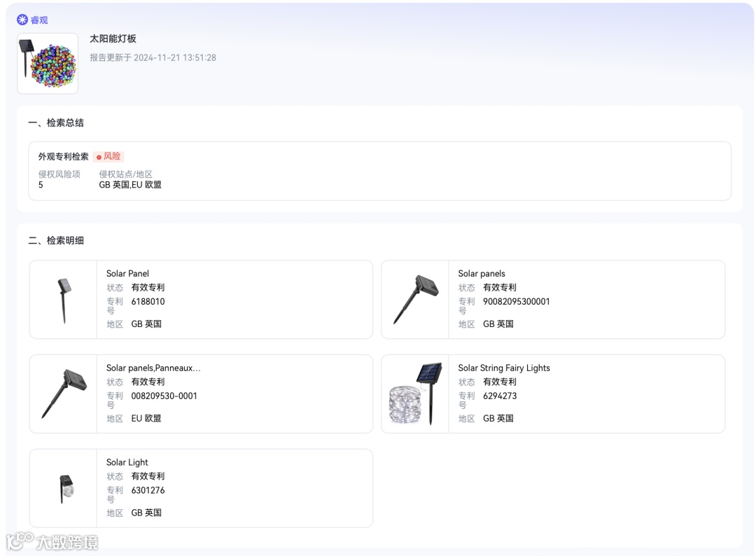Click the 外观专利检索 label

(64, 156)
